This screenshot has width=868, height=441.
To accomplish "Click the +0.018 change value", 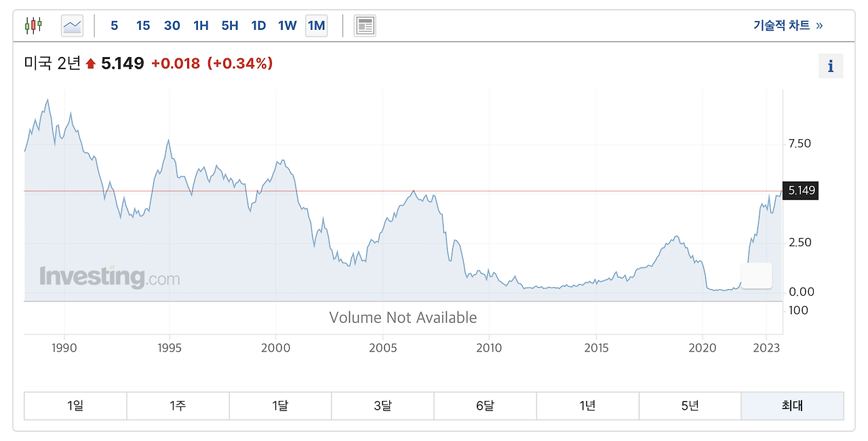I will (x=176, y=63).
